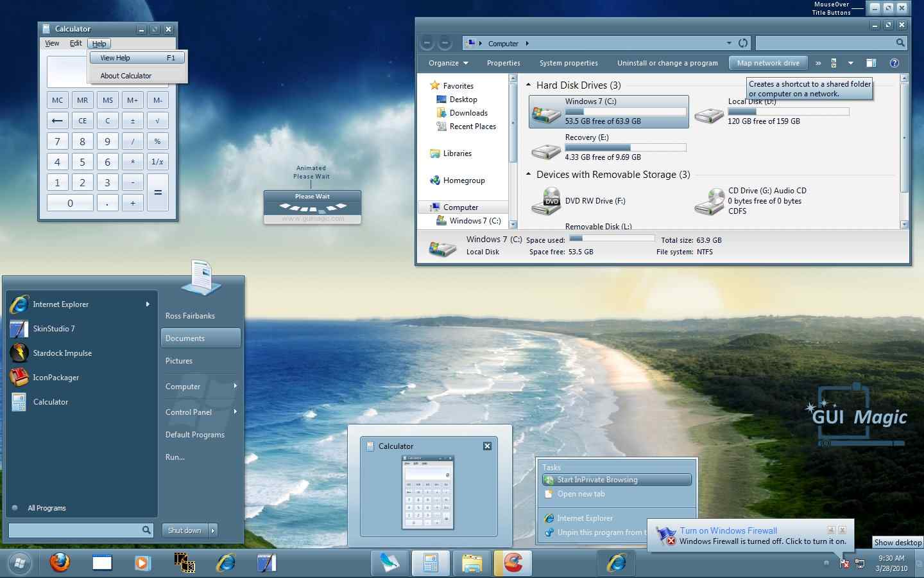Expand the Computer submenu arrow
This screenshot has height=578, width=924.
coord(235,386)
